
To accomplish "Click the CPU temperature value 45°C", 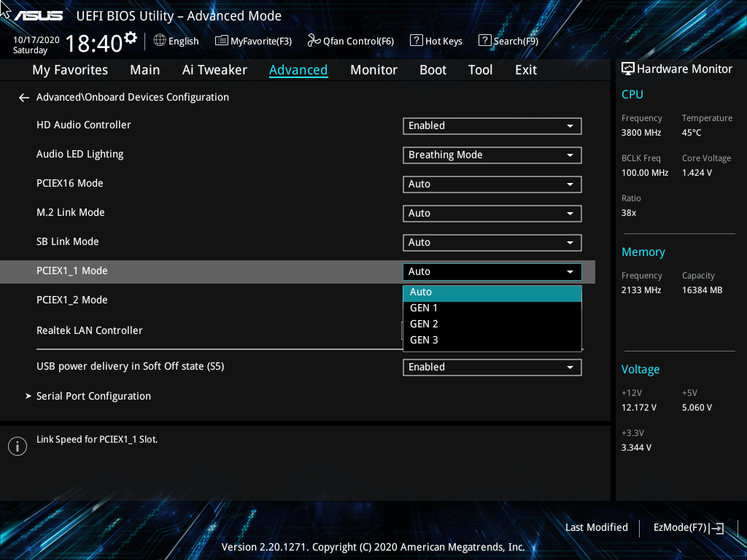I will pyautogui.click(x=692, y=133).
